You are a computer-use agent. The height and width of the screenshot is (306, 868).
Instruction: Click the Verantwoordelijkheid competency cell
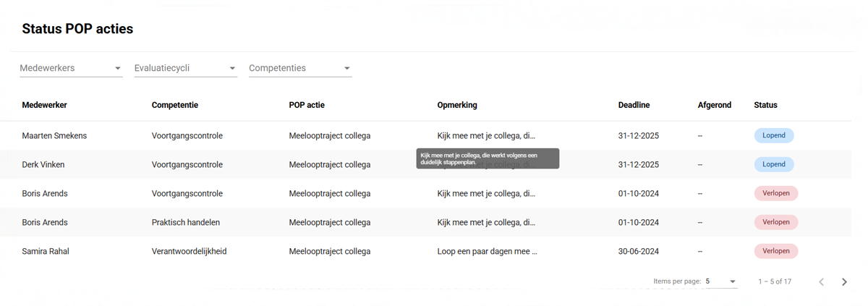click(x=189, y=251)
